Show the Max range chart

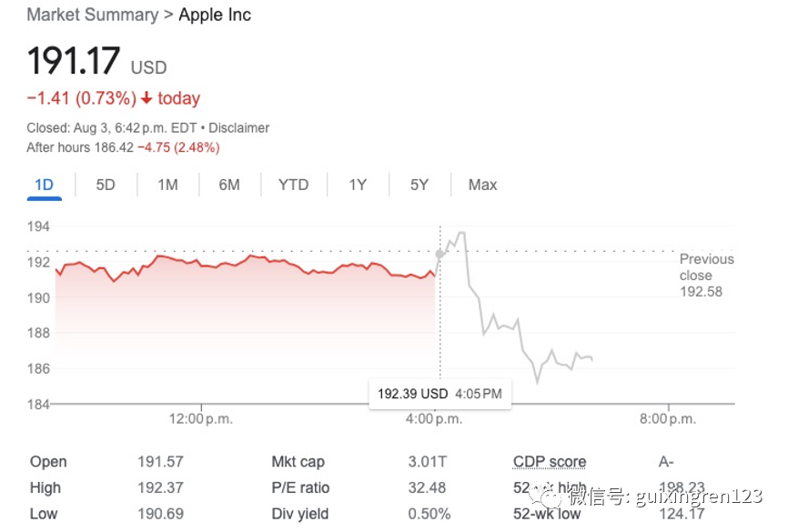(482, 185)
